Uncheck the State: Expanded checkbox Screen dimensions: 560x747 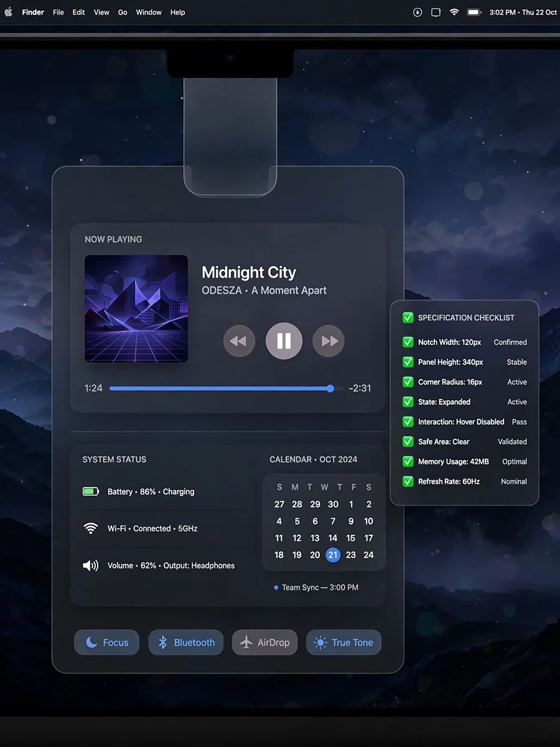[x=408, y=402]
